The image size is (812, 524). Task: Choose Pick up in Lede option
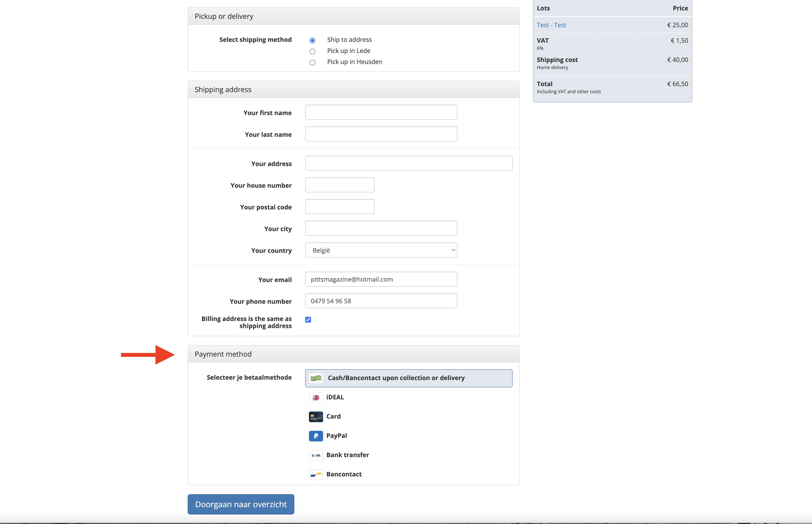coord(312,51)
